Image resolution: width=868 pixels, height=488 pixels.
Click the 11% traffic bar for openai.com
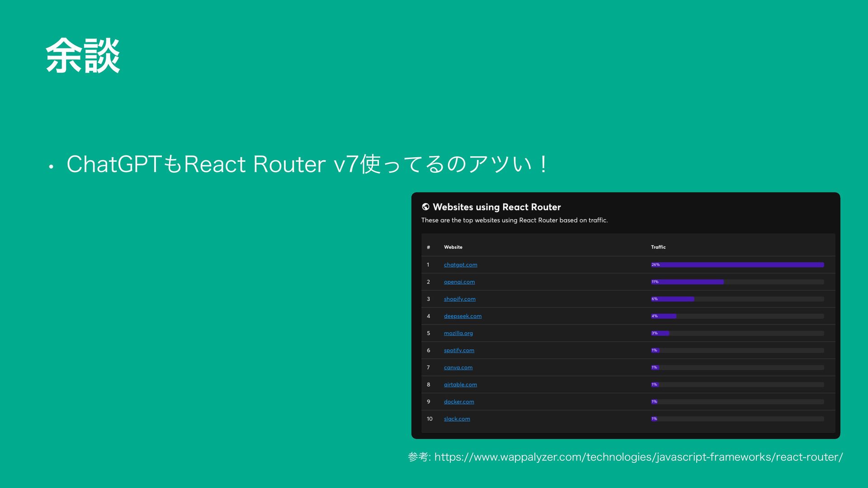(687, 282)
